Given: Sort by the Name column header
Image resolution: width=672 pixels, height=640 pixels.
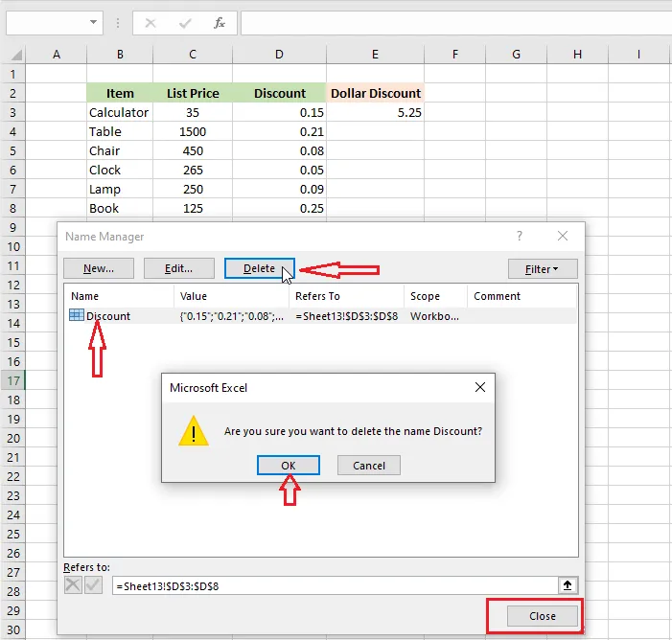Looking at the screenshot, I should point(119,296).
